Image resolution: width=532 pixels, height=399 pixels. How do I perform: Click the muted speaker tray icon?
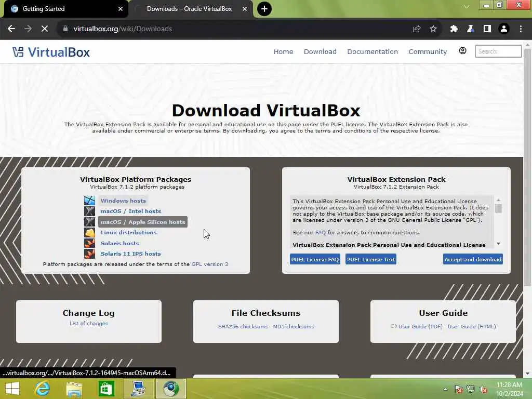click(x=483, y=389)
